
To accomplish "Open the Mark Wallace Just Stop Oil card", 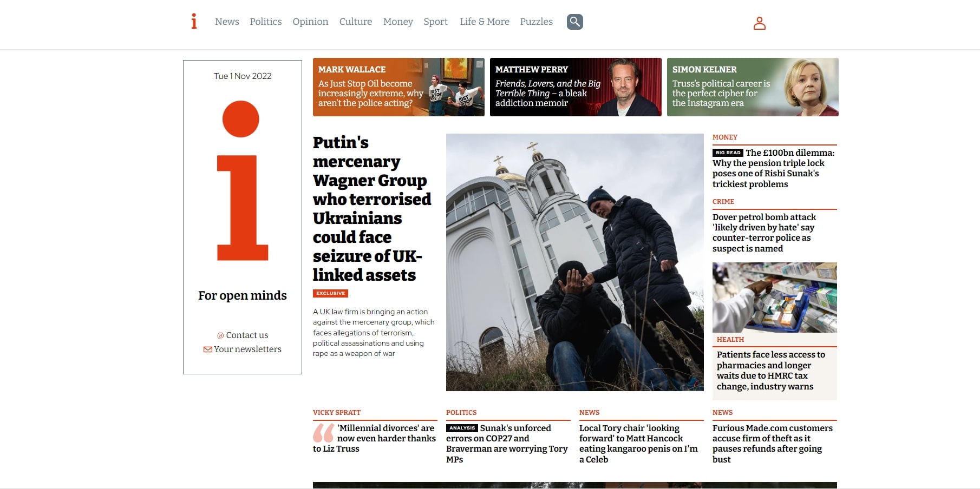I will coord(398,87).
